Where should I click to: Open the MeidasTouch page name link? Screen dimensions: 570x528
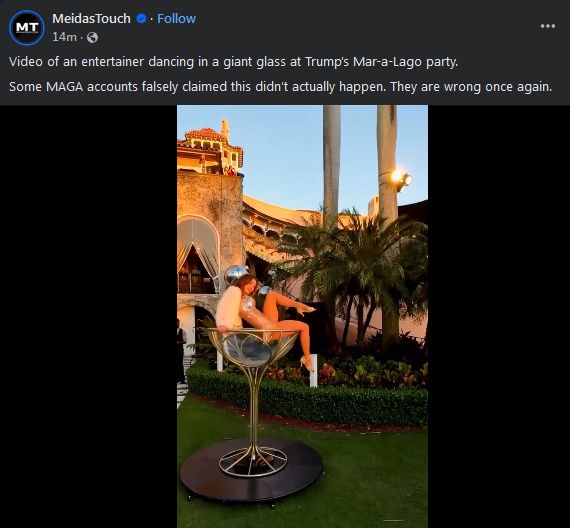91,18
